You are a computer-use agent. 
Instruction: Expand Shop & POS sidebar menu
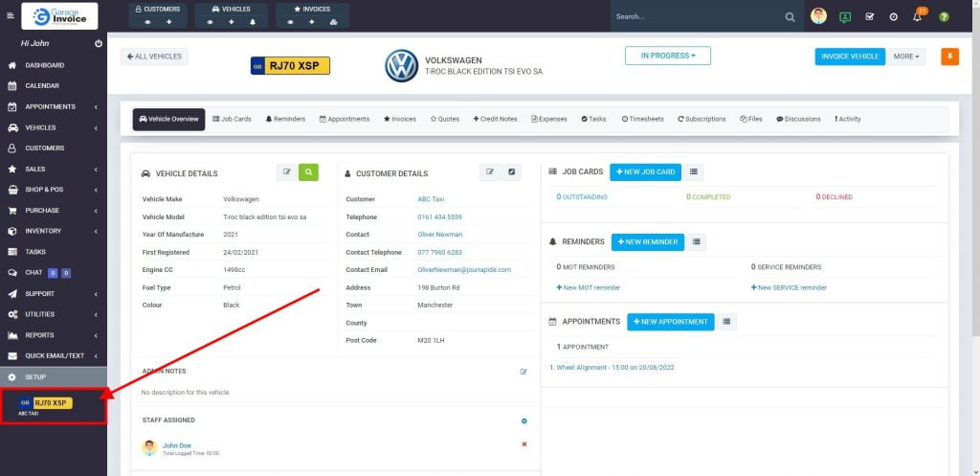pos(54,190)
